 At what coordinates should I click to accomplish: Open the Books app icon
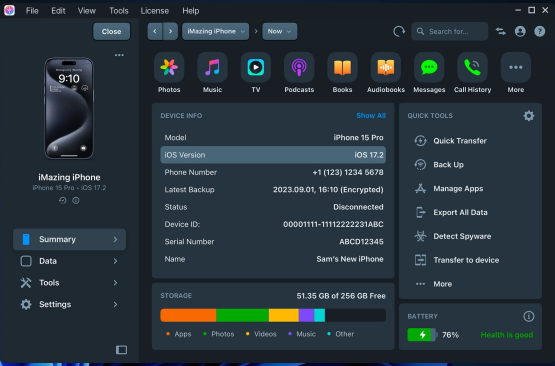click(x=342, y=67)
